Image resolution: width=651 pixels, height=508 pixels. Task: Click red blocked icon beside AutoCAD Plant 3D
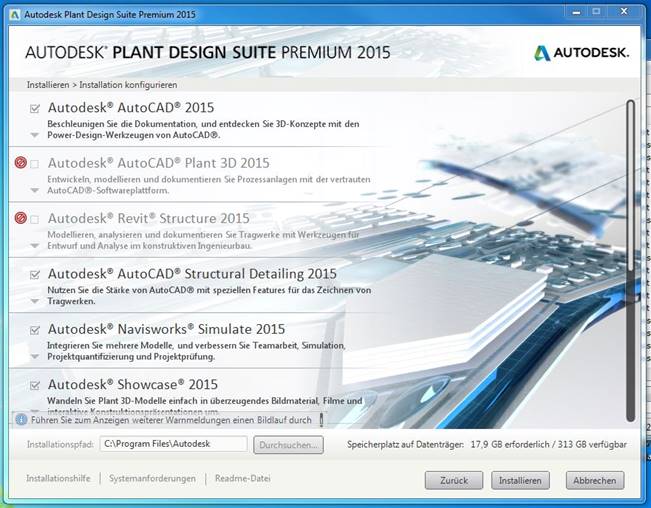[x=21, y=162]
